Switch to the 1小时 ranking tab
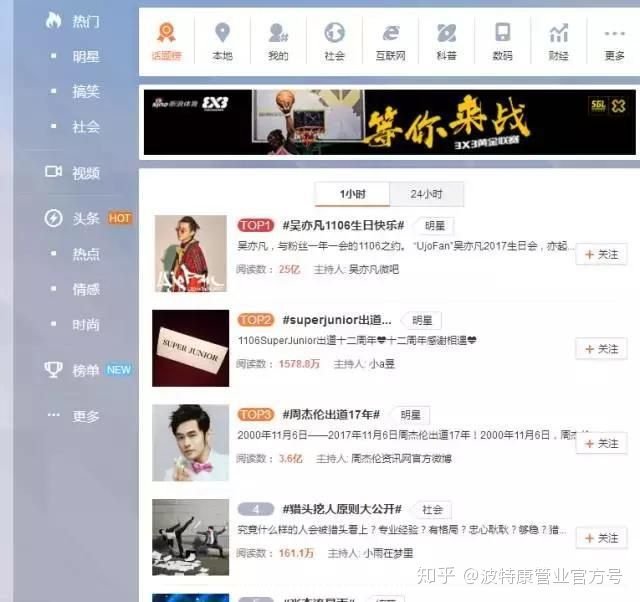The image size is (640, 602). point(352,194)
